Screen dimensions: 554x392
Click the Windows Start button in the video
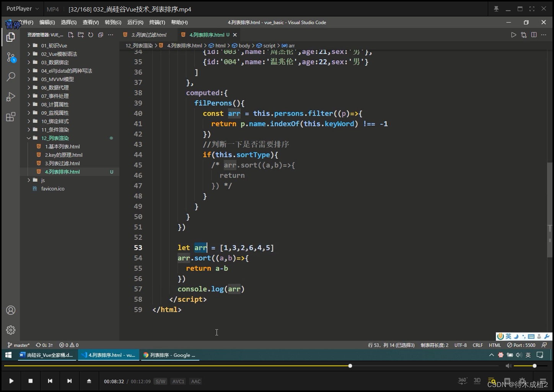click(x=8, y=355)
